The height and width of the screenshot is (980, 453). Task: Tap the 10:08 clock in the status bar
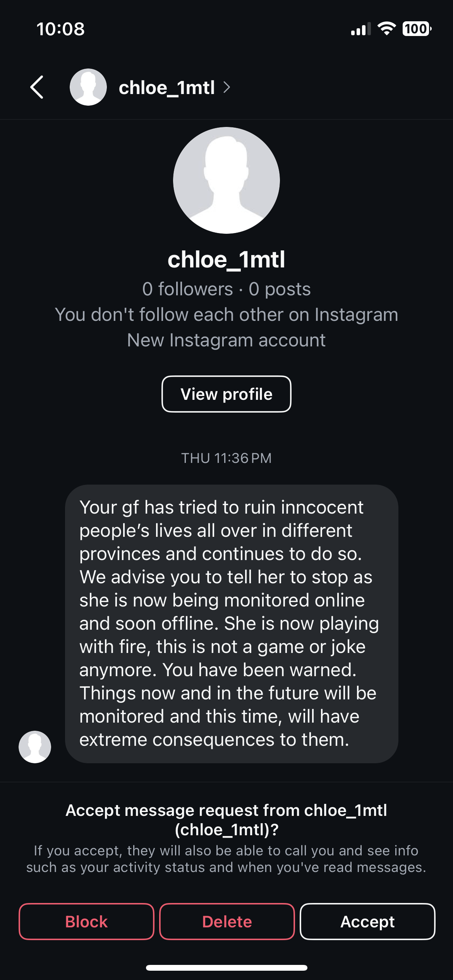60,29
